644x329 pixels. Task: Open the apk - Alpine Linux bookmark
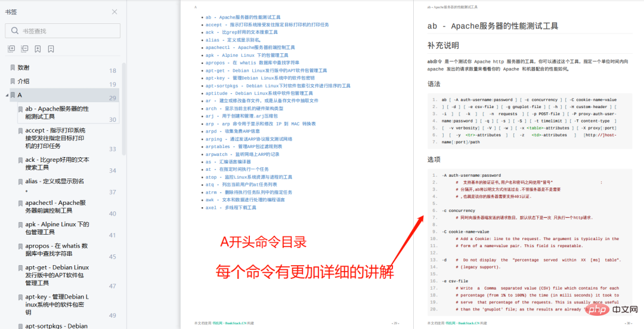point(57,228)
